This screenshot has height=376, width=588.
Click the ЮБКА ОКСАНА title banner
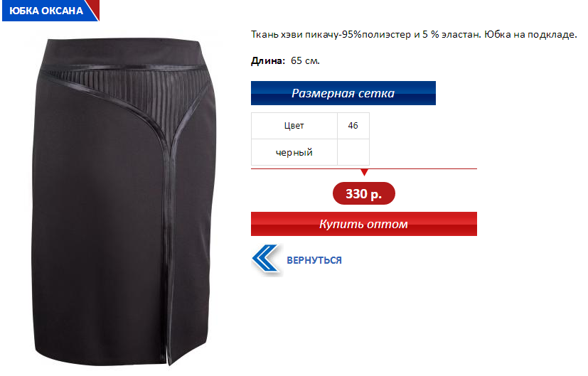(x=46, y=11)
